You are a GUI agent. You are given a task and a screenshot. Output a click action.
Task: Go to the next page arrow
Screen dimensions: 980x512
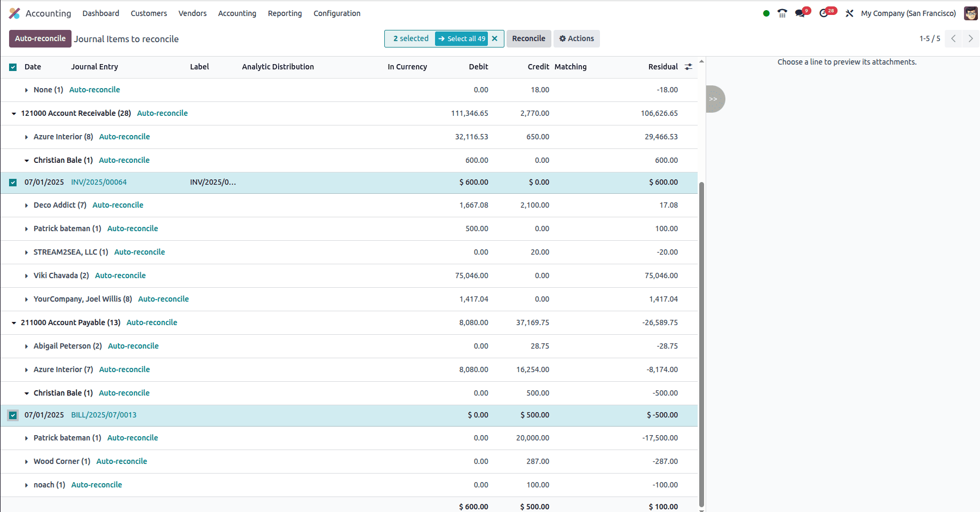(970, 38)
